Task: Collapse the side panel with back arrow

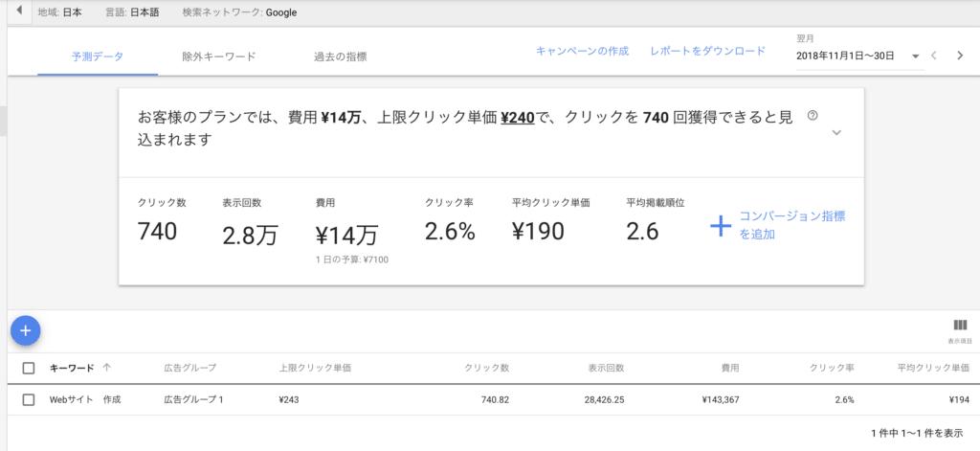Action: coord(19,11)
